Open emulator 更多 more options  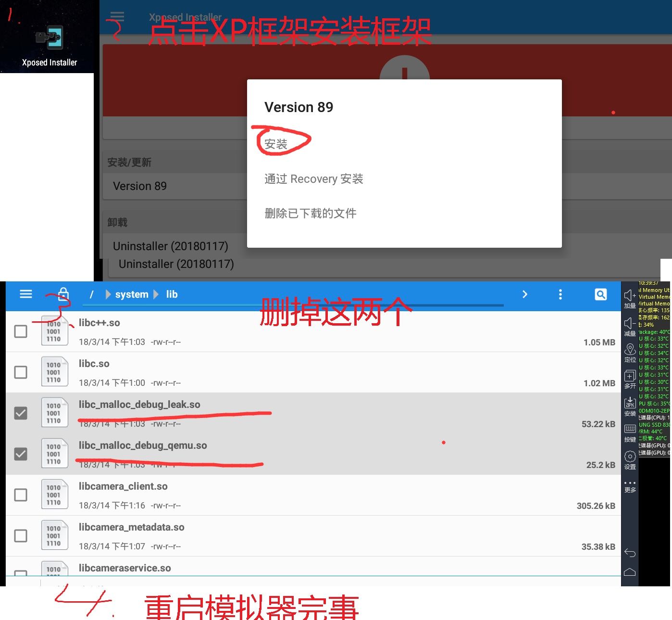point(630,486)
